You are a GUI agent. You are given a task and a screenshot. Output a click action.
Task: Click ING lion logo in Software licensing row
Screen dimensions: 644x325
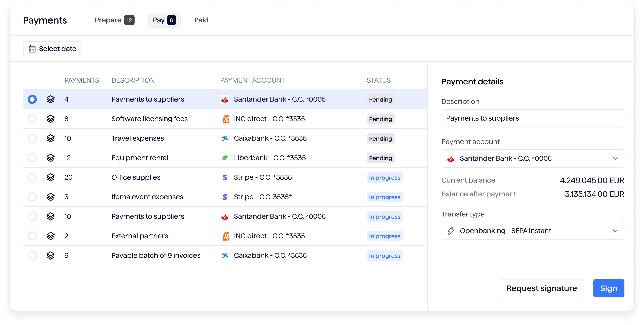point(226,119)
